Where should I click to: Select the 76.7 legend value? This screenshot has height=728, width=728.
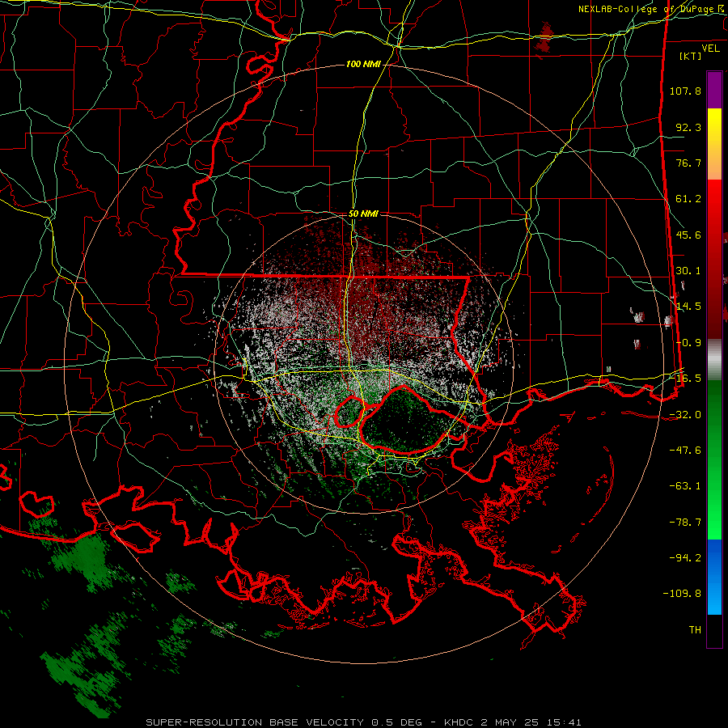tap(688, 163)
